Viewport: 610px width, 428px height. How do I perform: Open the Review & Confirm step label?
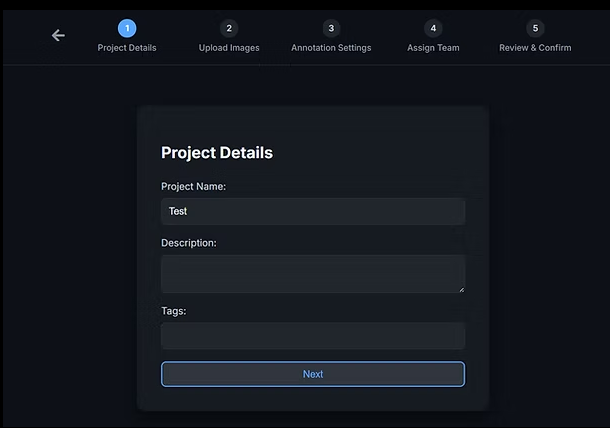click(535, 48)
